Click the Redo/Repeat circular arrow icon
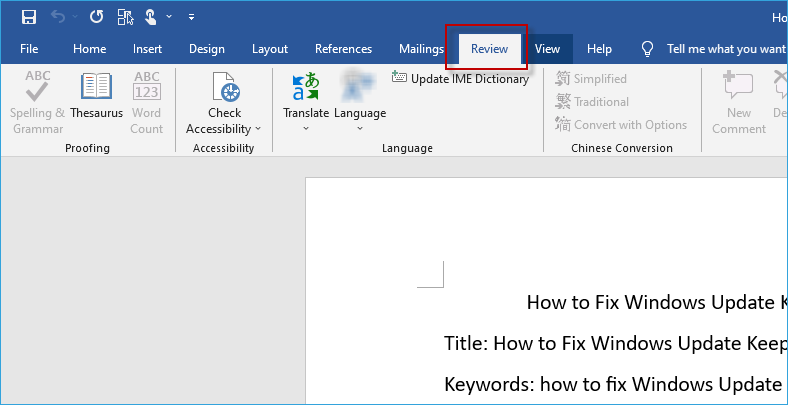The width and height of the screenshot is (788, 405). (96, 18)
